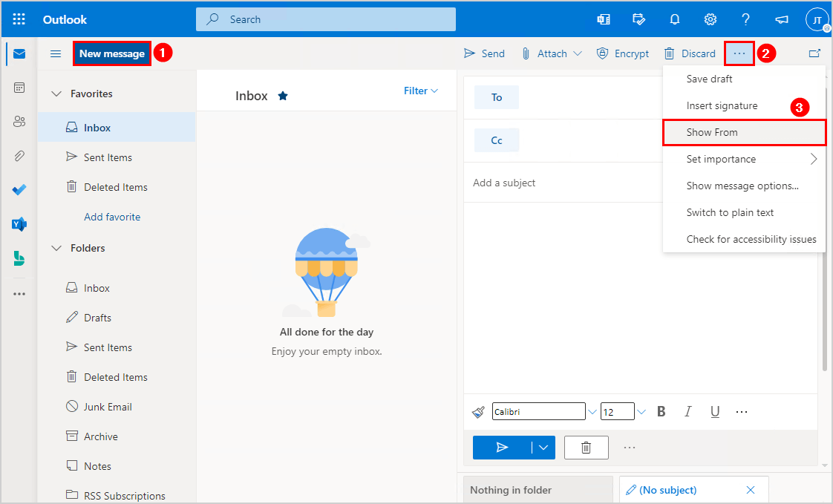This screenshot has width=833, height=504.
Task: Click Discard in the top toolbar
Action: 690,53
